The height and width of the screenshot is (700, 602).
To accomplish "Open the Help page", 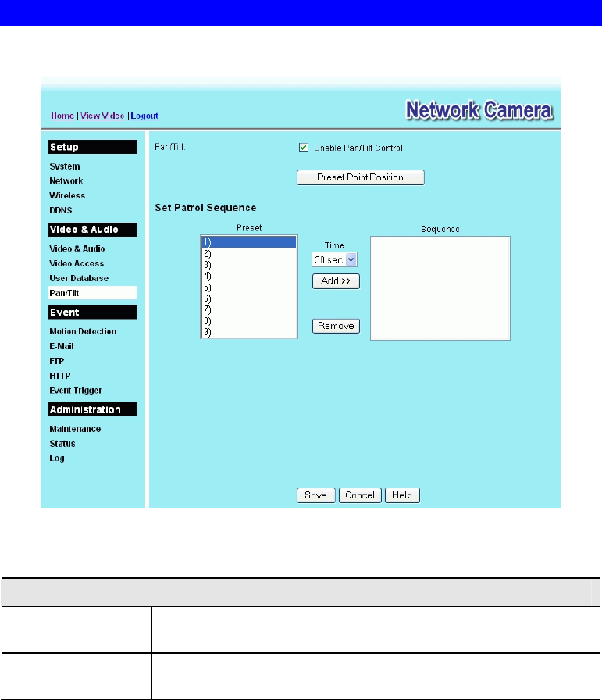I will pyautogui.click(x=402, y=495).
